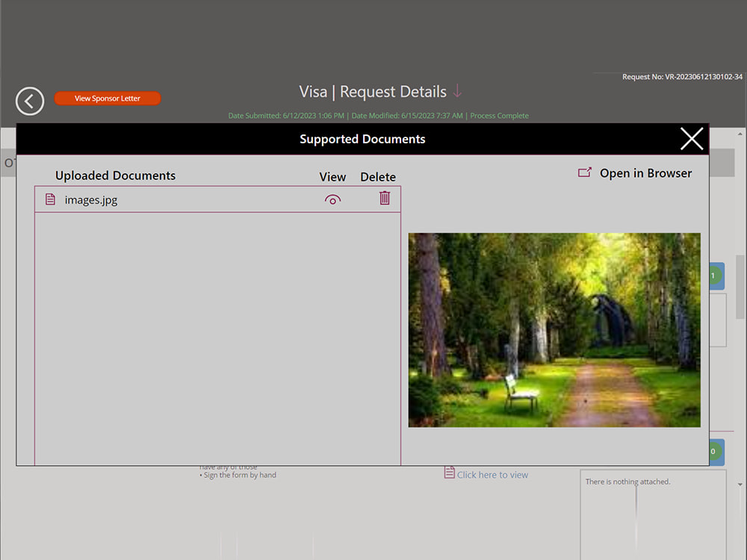Select the images.jpg file name
The image size is (747, 560).
pos(91,200)
